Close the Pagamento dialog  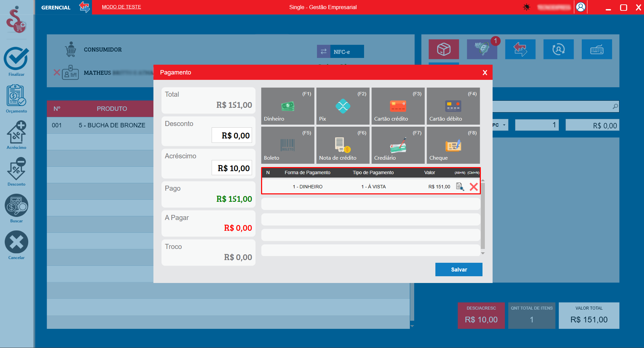(485, 72)
